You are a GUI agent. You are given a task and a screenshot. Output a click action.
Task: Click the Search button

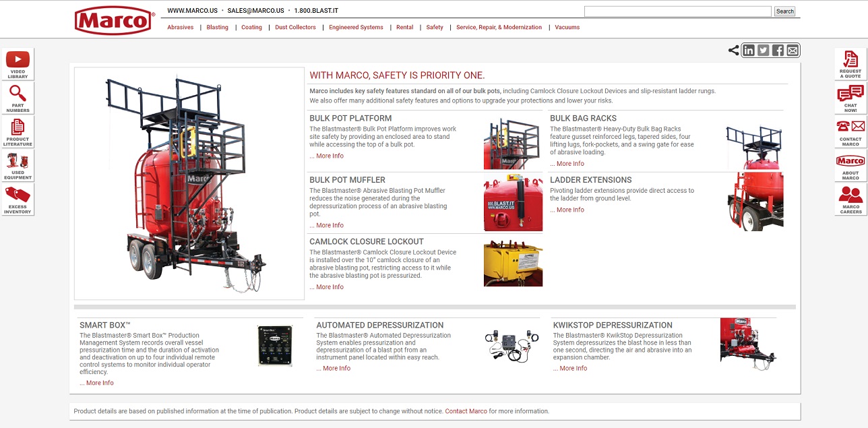tap(784, 11)
